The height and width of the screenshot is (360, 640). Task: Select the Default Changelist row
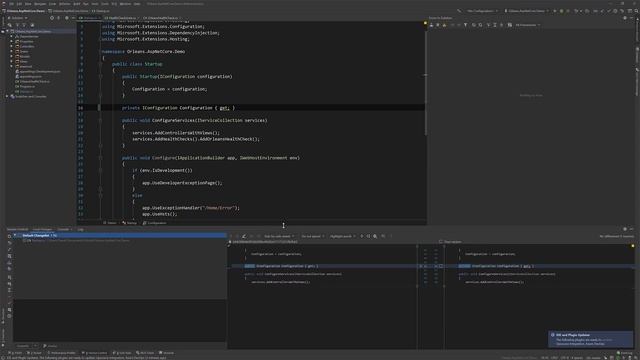click(x=120, y=236)
